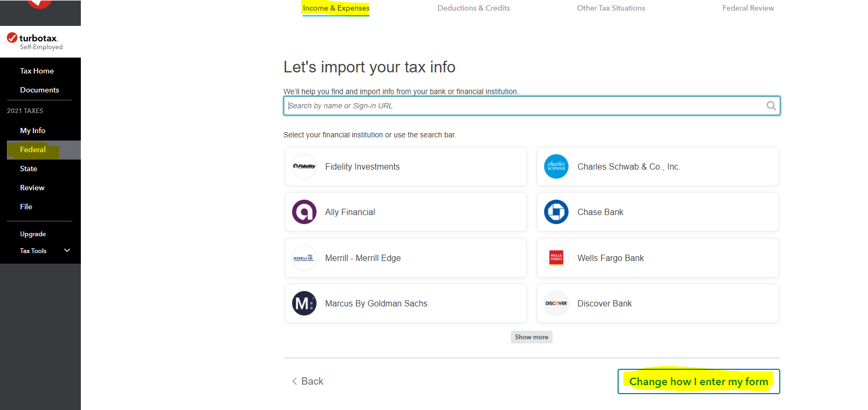868x410 pixels.
Task: Open Deductions & Credits tab
Action: click(x=473, y=8)
